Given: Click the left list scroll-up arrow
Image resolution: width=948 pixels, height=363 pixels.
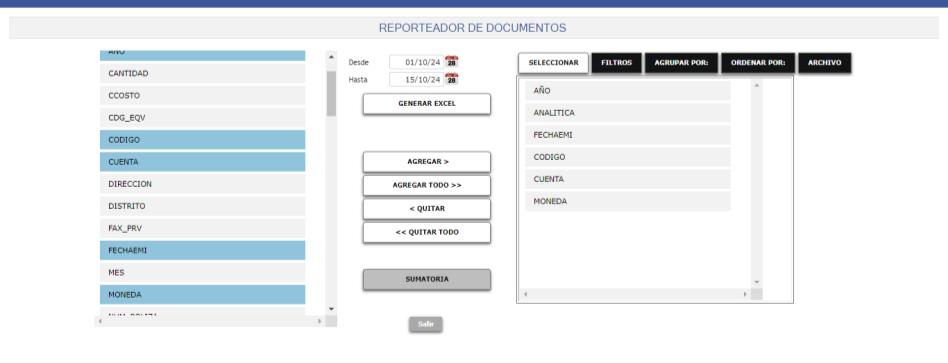Looking at the screenshot, I should [331, 56].
